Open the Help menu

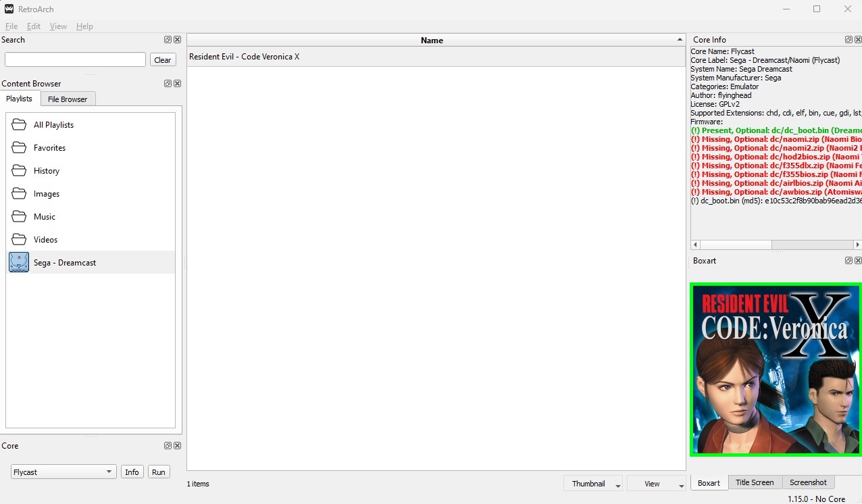coord(84,26)
